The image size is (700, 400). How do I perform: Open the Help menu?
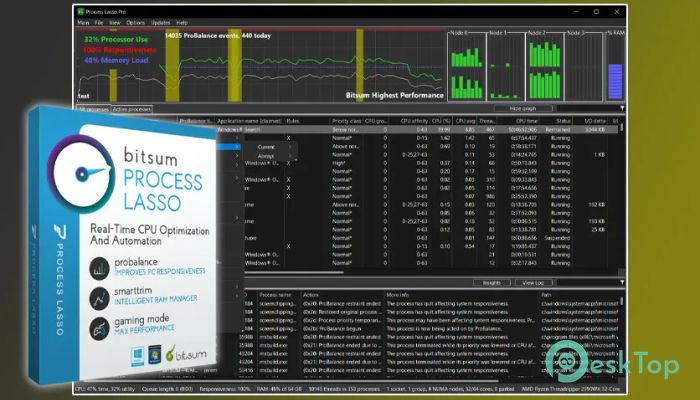click(x=182, y=22)
